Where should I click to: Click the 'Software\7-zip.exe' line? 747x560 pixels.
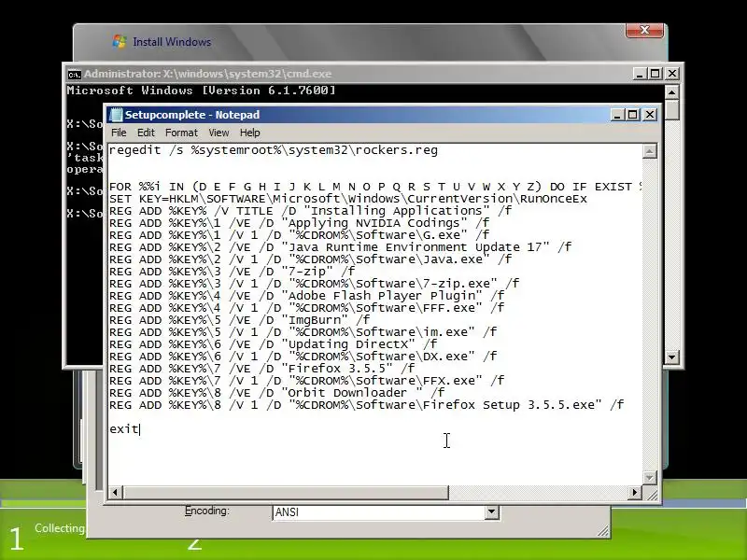coord(315,284)
